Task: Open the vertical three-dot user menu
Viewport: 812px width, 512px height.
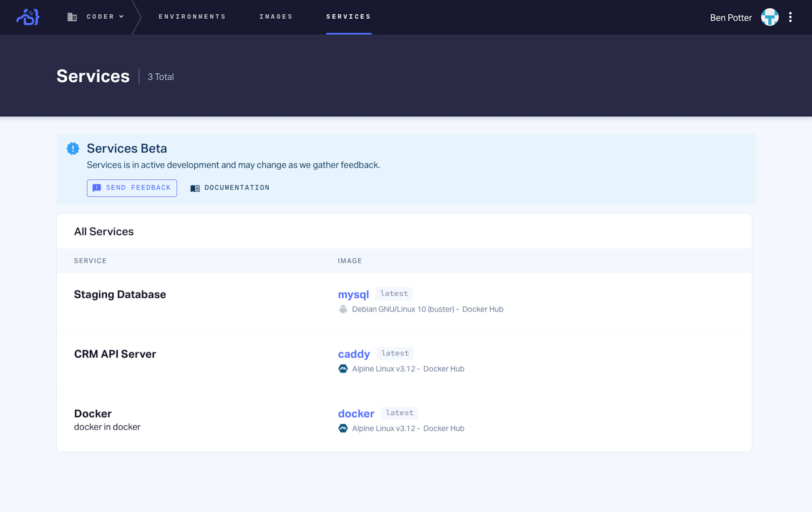Action: pyautogui.click(x=790, y=17)
